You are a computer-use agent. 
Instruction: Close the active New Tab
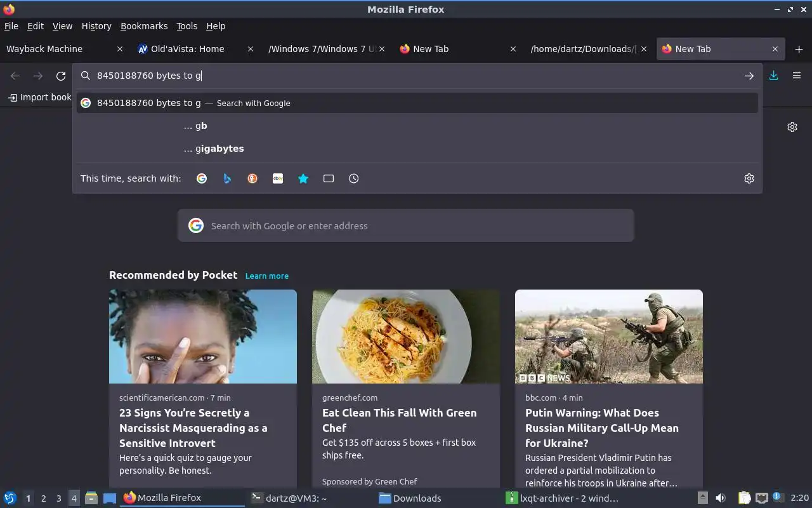click(x=775, y=49)
